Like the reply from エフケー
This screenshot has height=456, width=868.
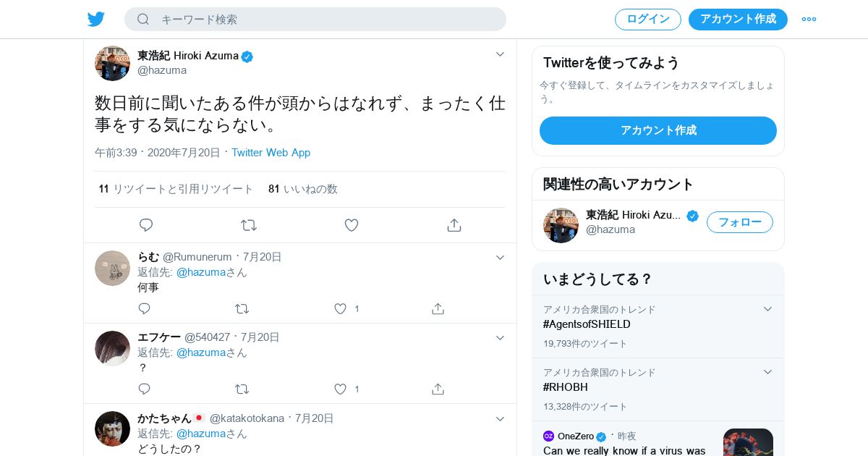point(341,389)
